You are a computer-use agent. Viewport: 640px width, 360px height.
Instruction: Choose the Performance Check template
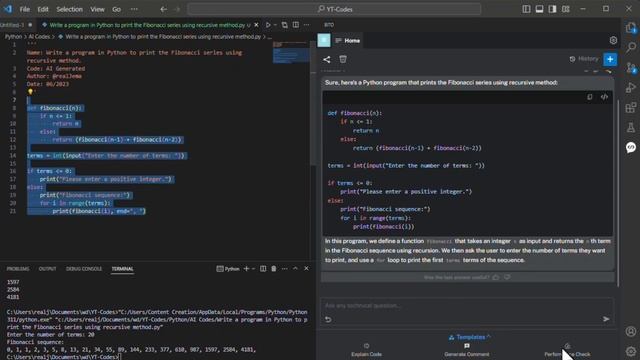pyautogui.click(x=567, y=350)
